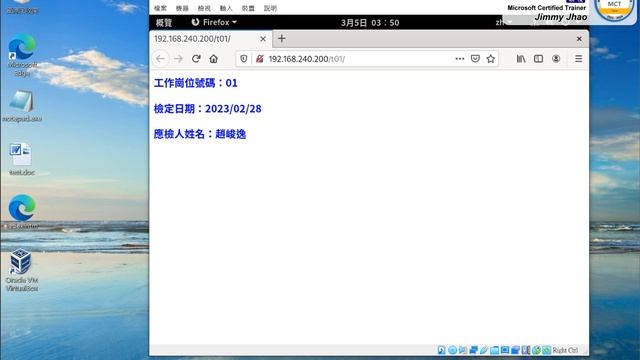640x360 pixels.
Task: Close the Firefox window
Action: pos(579,39)
